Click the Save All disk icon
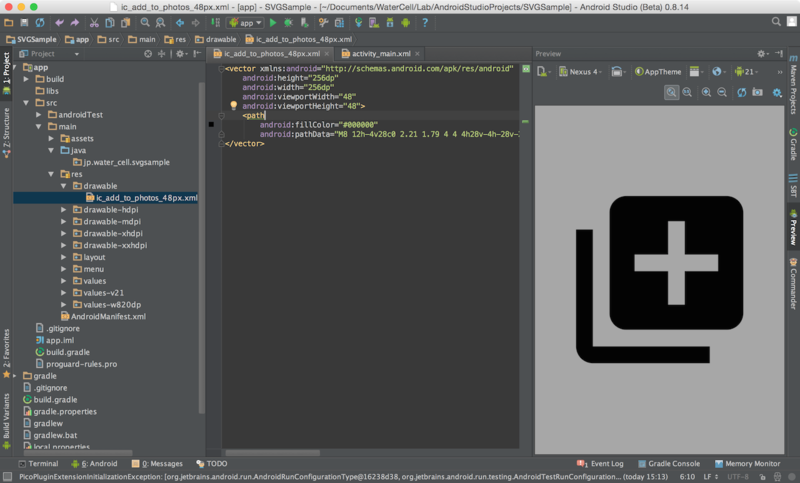The height and width of the screenshot is (483, 800). point(24,22)
